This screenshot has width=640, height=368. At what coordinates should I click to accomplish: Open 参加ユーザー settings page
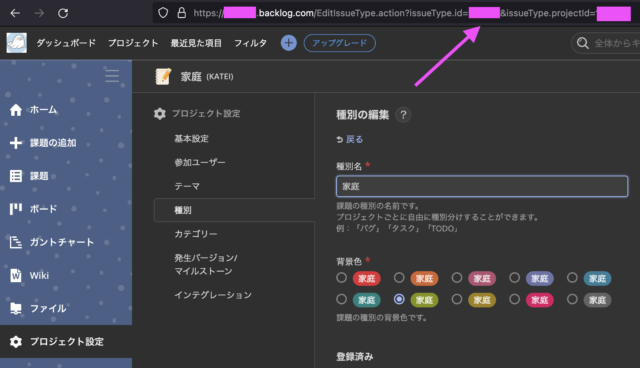(x=200, y=162)
